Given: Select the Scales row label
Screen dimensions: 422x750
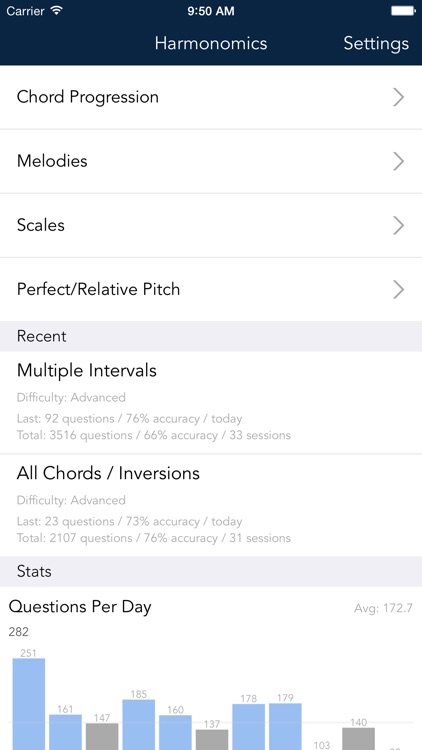Looking at the screenshot, I should click(x=41, y=225).
